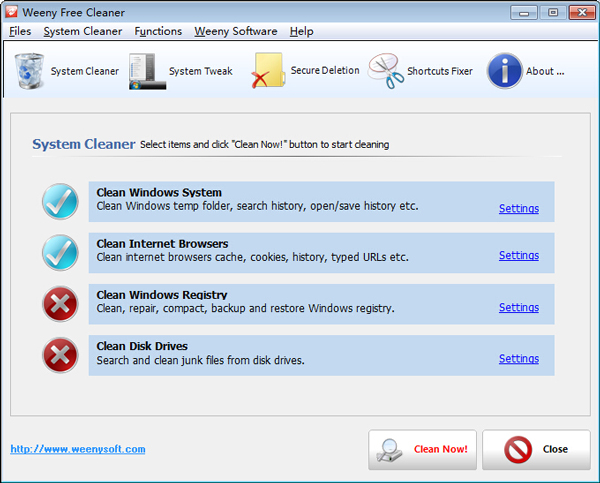The image size is (600, 483).
Task: Select the Clean Internet Browsers heading
Action: [162, 243]
